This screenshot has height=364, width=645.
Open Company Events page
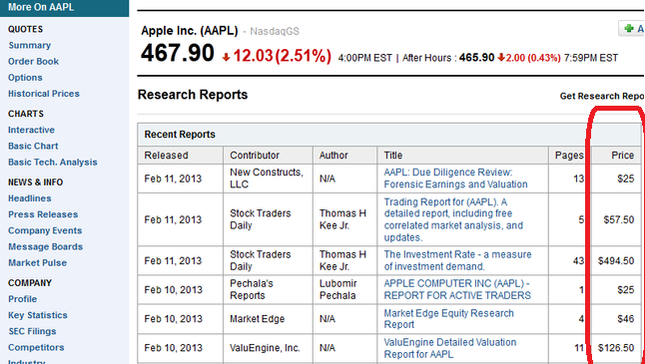click(45, 230)
